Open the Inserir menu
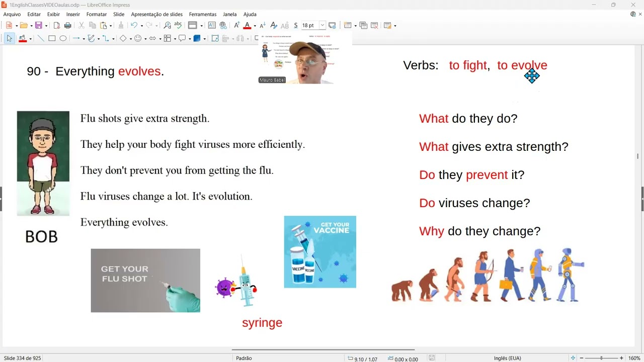 [73, 14]
